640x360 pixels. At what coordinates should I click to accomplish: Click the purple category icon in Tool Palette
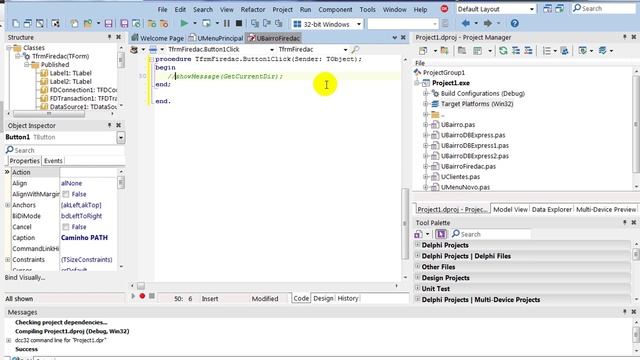pos(440,234)
